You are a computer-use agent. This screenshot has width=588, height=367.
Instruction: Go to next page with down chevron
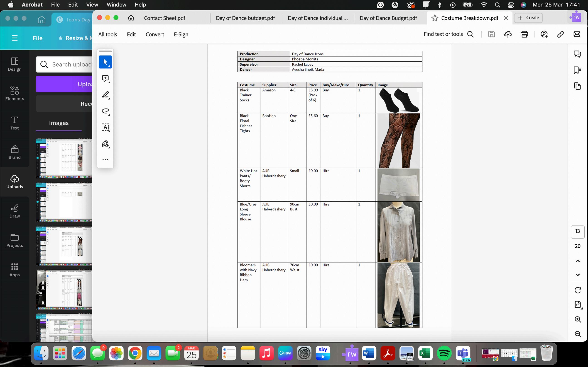[578, 275]
